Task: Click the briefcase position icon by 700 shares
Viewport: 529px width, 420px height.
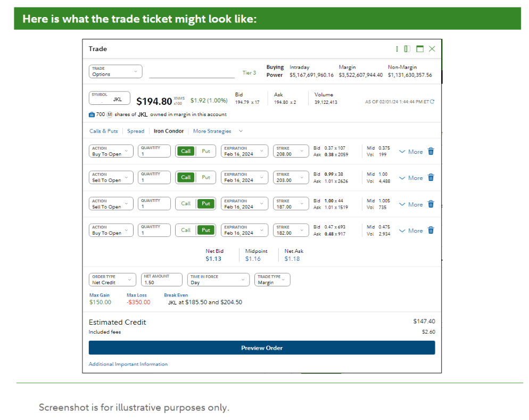Action: click(x=92, y=114)
